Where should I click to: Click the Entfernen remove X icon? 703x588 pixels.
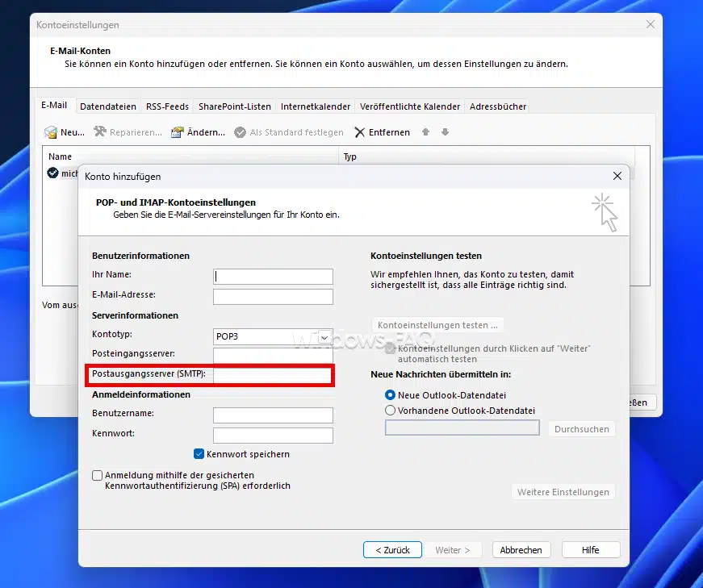coord(360,132)
